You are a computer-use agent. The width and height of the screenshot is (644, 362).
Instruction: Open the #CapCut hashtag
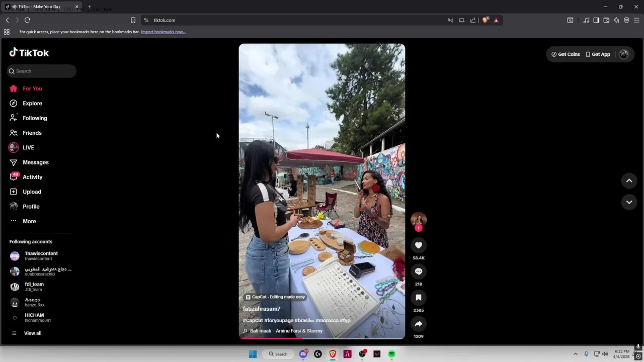(x=253, y=320)
